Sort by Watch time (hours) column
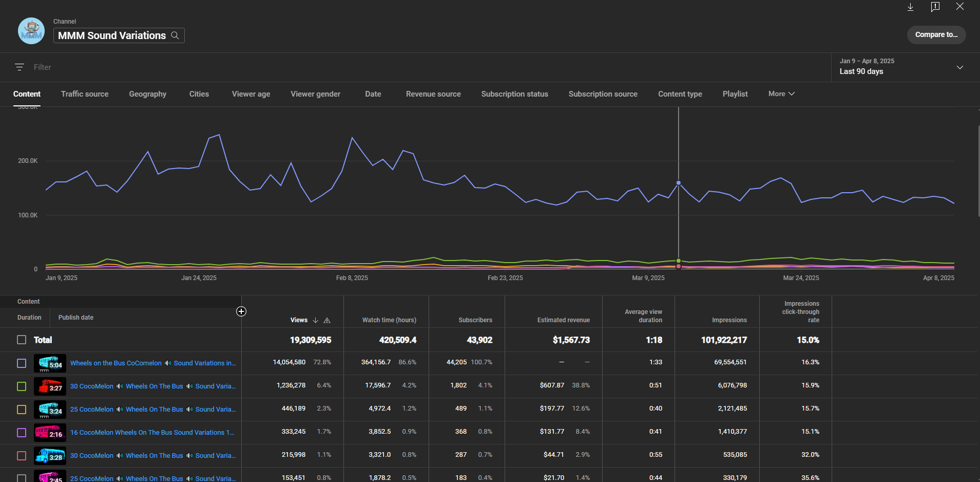 [389, 320]
